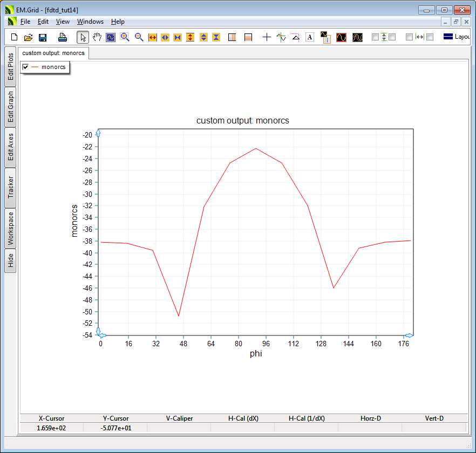
Task: Activate the hand pan tool
Action: pyautogui.click(x=97, y=37)
